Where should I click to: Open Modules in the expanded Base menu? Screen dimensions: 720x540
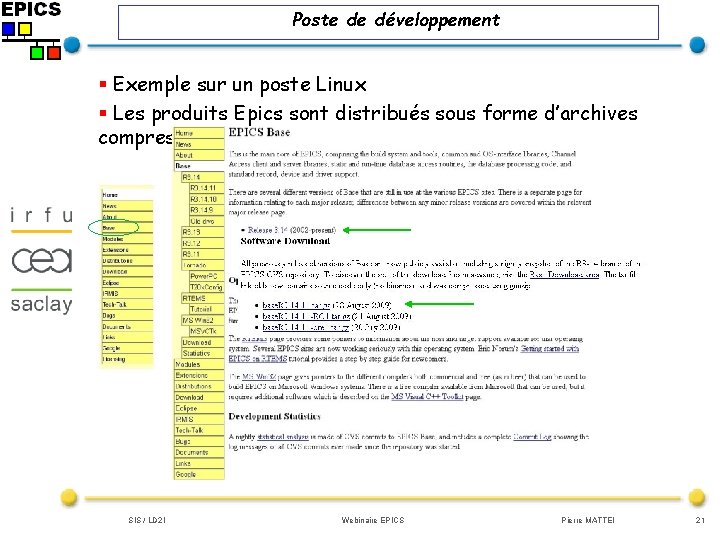tap(199, 365)
